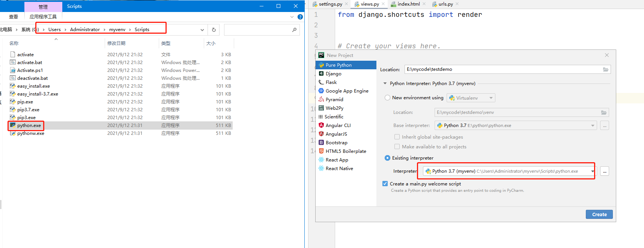Image resolution: width=644 pixels, height=248 pixels.
Task: Refresh the Explorer folder view
Action: (214, 30)
